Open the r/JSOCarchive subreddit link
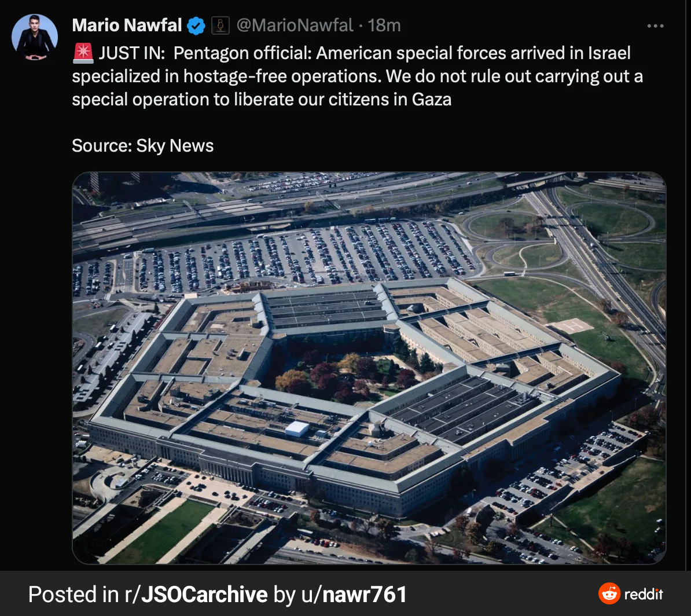This screenshot has width=691, height=616. pos(196,595)
